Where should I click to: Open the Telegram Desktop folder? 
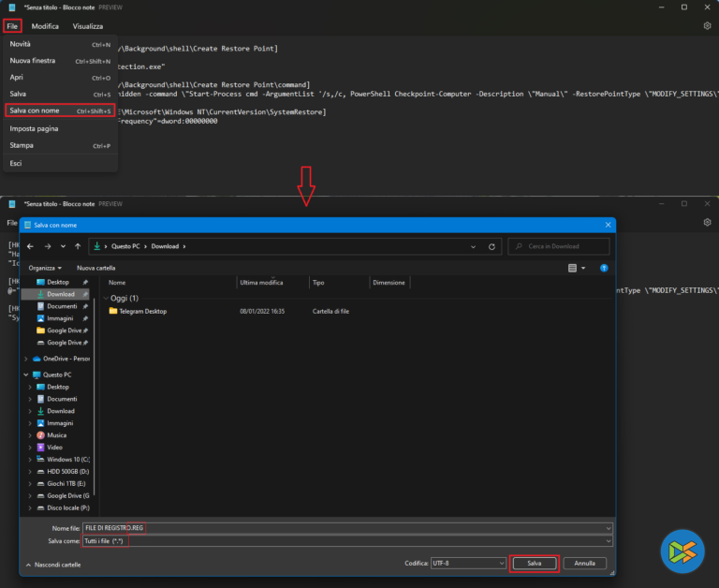142,311
